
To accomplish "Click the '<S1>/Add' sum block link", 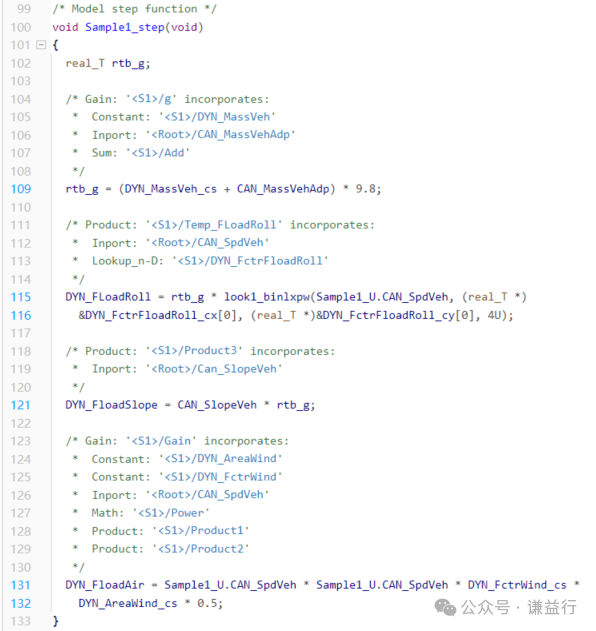I will click(158, 153).
